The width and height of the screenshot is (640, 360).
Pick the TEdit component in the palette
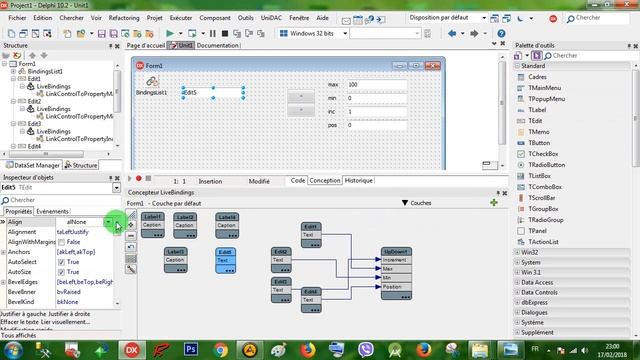(535, 121)
